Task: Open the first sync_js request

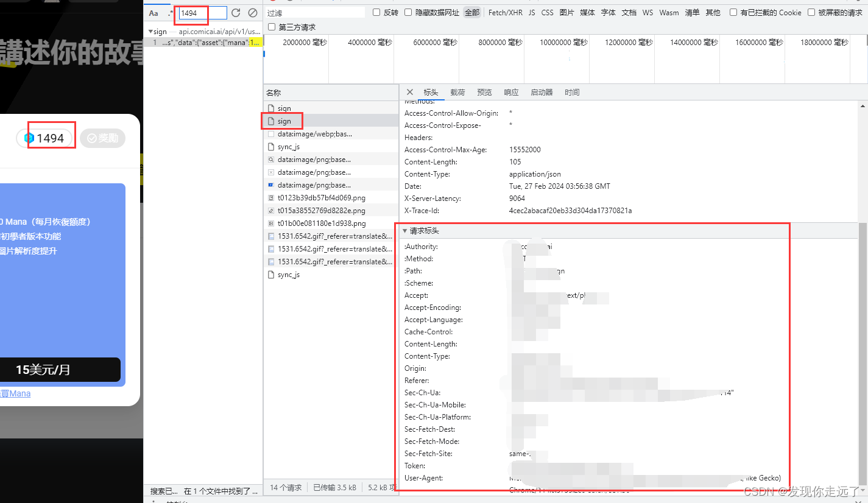Action: tap(331, 147)
